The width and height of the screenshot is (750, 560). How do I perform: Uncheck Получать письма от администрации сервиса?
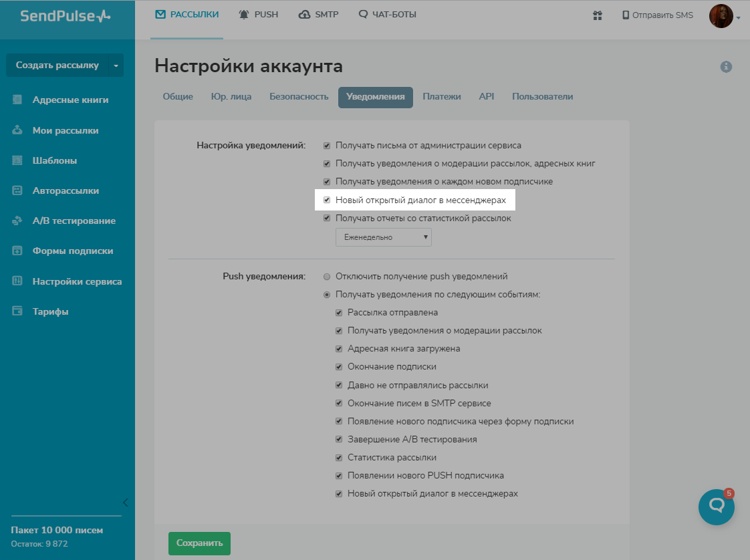click(327, 146)
